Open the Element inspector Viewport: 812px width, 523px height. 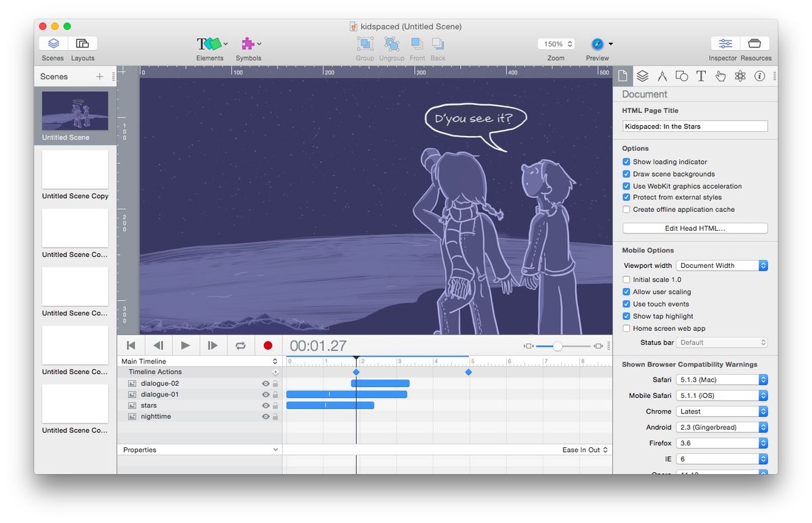click(x=681, y=76)
